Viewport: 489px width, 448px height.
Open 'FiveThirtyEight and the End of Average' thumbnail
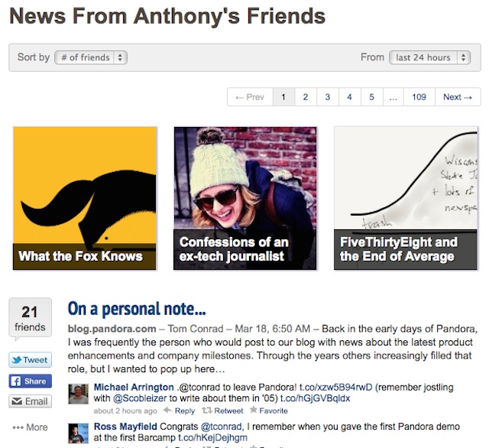406,198
